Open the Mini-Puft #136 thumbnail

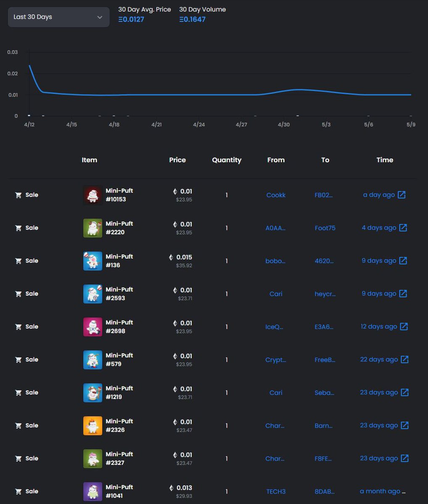click(92, 261)
